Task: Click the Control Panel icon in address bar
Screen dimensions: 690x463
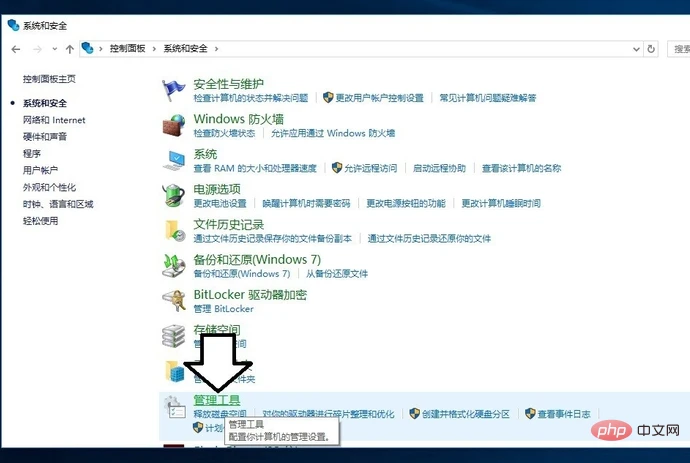Action: 88,48
